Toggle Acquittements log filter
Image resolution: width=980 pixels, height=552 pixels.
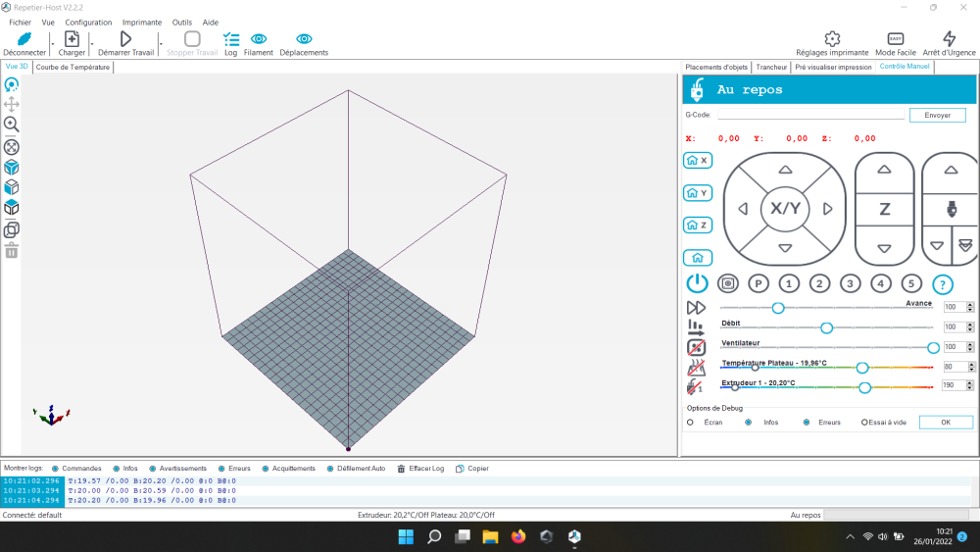pyautogui.click(x=265, y=469)
